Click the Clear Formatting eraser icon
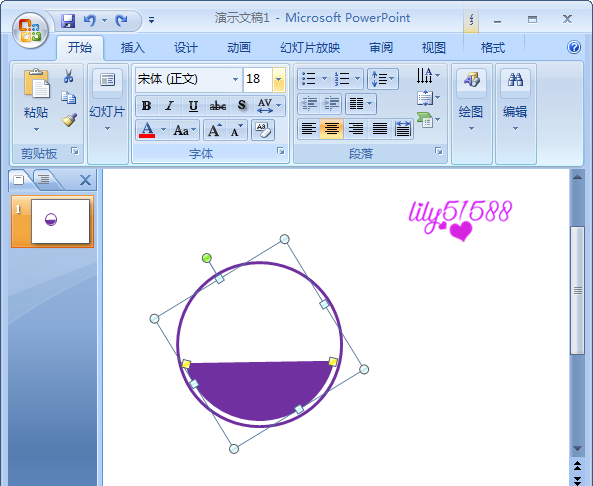Image resolution: width=593 pixels, height=486 pixels. tap(263, 130)
